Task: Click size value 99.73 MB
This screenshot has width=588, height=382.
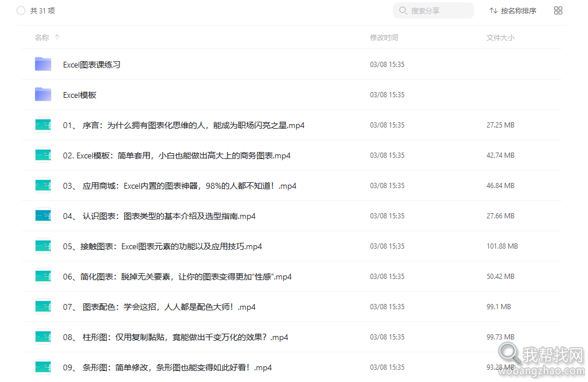Action: coord(500,337)
